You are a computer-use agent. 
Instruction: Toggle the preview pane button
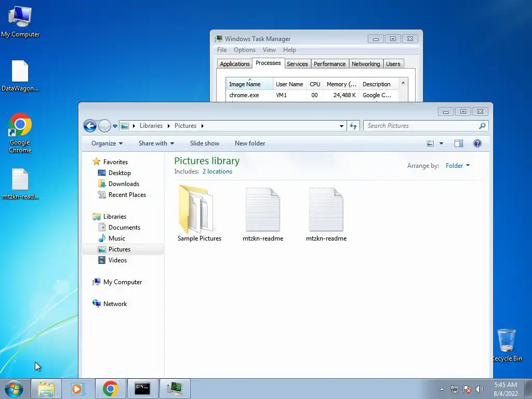coord(458,143)
